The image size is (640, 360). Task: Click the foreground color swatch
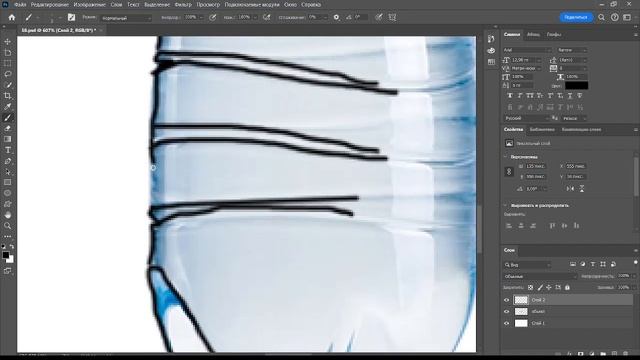[6, 255]
